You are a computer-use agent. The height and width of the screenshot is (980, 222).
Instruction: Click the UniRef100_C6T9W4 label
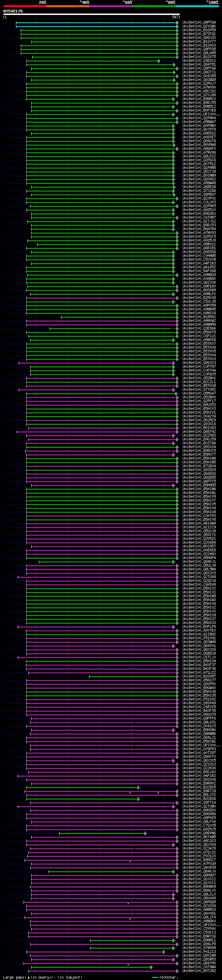coord(199,967)
